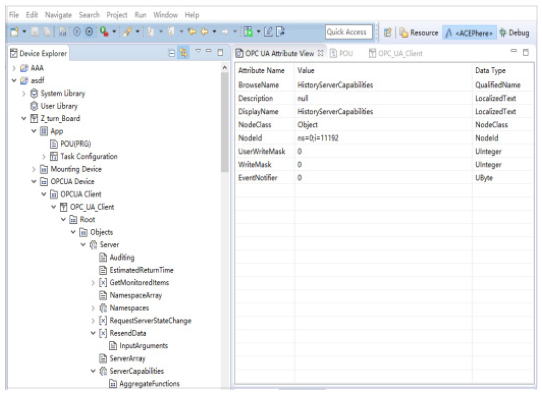
Task: Expand the AAA project node
Action: [x=14, y=68]
